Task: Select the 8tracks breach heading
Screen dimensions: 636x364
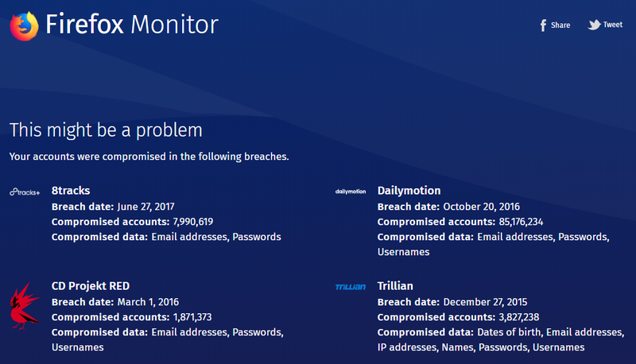Action: 71,191
